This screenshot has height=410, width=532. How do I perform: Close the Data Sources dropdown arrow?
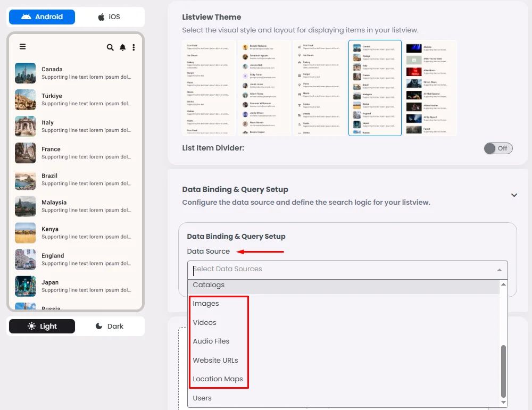[499, 270]
